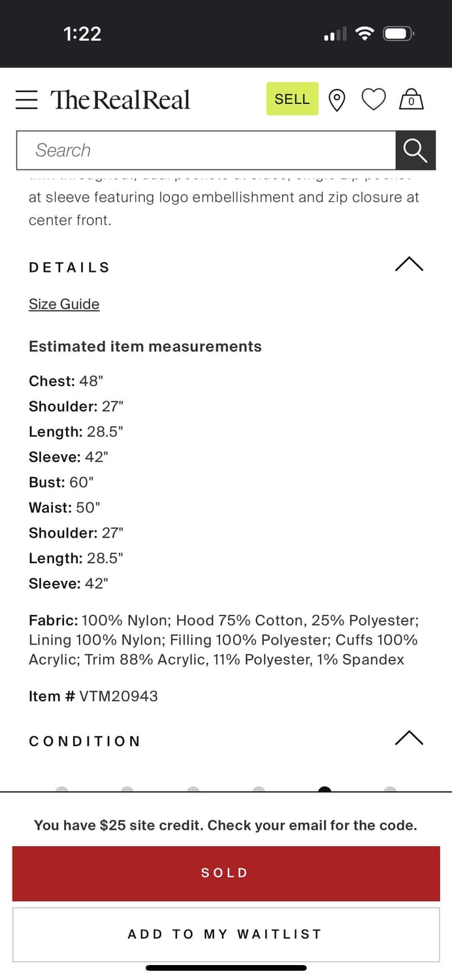Tap the $25 site credit banner
The image size is (452, 980).
[225, 825]
